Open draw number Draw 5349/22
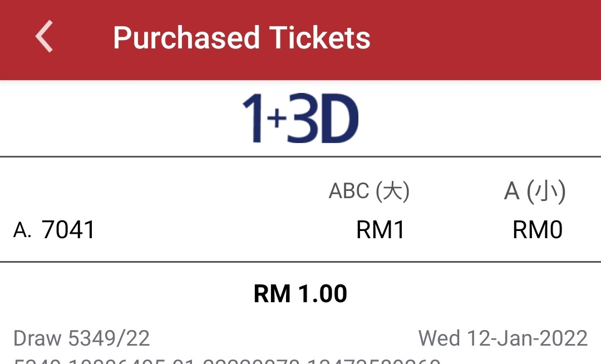The height and width of the screenshot is (364, 601). 81,338
